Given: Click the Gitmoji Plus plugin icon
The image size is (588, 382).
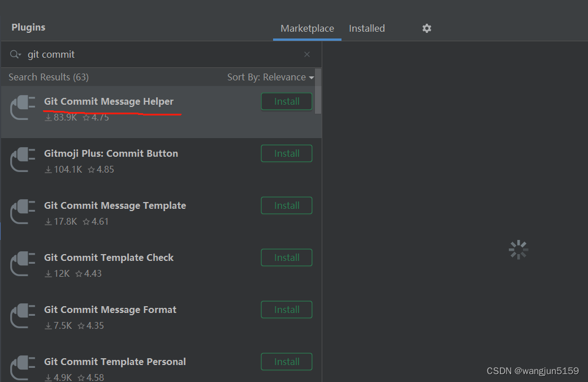Looking at the screenshot, I should click(x=23, y=160).
